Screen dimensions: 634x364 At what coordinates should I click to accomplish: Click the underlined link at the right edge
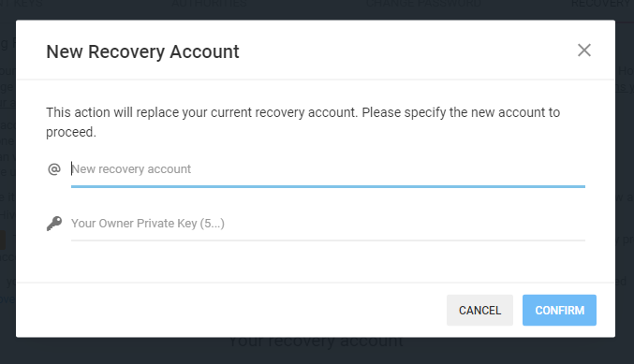pyautogui.click(x=625, y=87)
